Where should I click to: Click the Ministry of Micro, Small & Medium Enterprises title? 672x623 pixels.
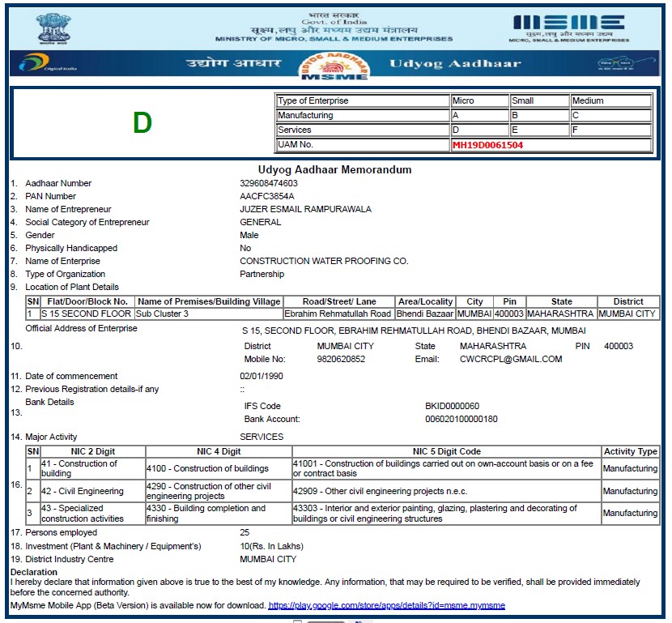tap(334, 39)
